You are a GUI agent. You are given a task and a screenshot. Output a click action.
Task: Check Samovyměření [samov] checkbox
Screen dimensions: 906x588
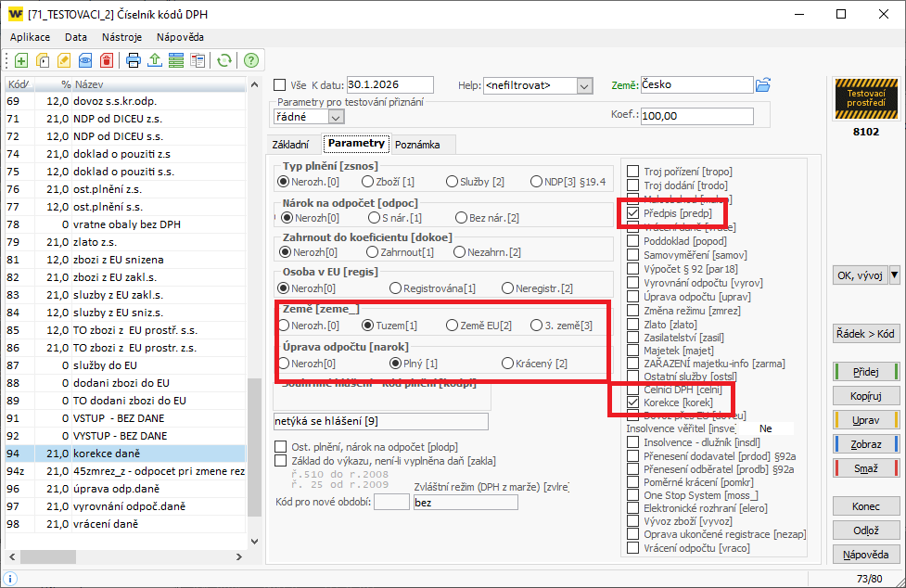633,255
